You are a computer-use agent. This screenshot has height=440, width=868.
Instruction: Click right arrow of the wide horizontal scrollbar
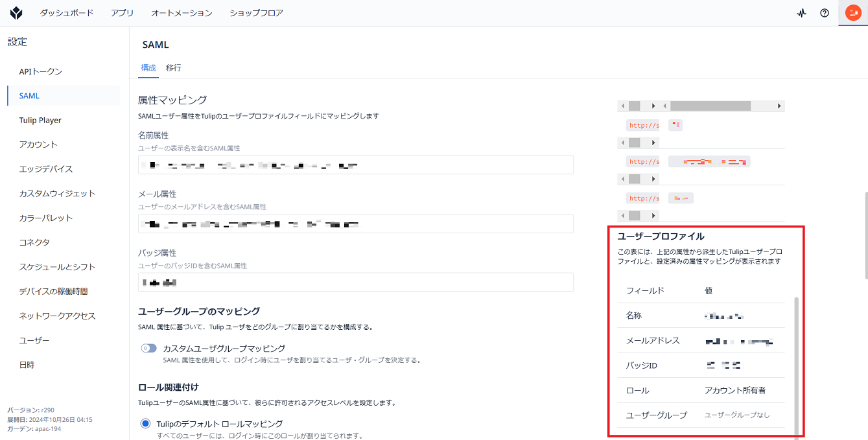click(780, 106)
